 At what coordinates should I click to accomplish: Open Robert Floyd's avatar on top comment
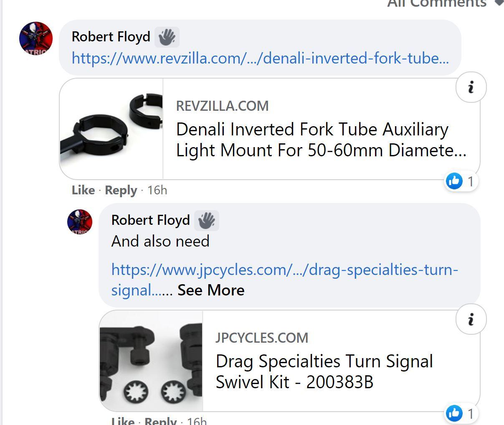(36, 38)
